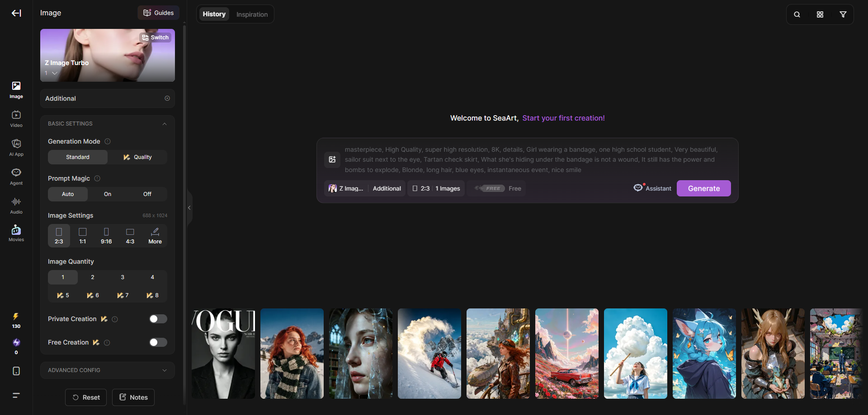Open the Vogue cover thumbnail image
Image resolution: width=868 pixels, height=415 pixels.
(x=223, y=354)
